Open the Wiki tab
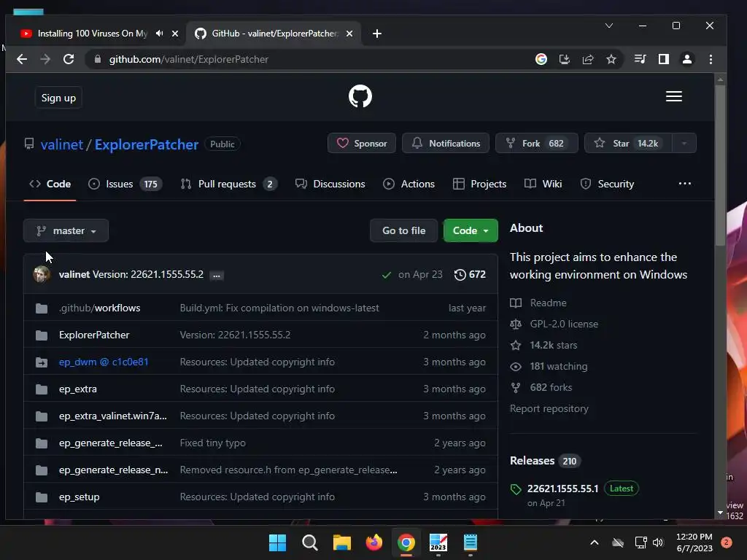747x560 pixels. (543, 184)
